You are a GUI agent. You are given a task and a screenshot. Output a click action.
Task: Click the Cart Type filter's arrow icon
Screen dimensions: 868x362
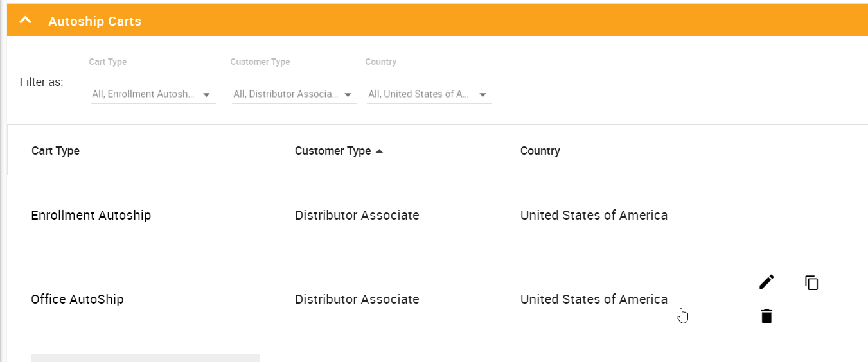206,95
